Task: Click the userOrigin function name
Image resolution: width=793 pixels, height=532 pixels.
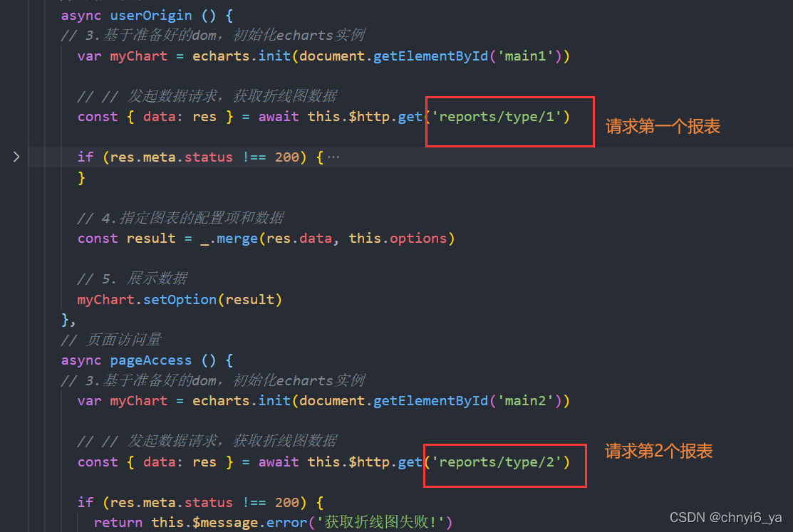Action: [x=151, y=16]
